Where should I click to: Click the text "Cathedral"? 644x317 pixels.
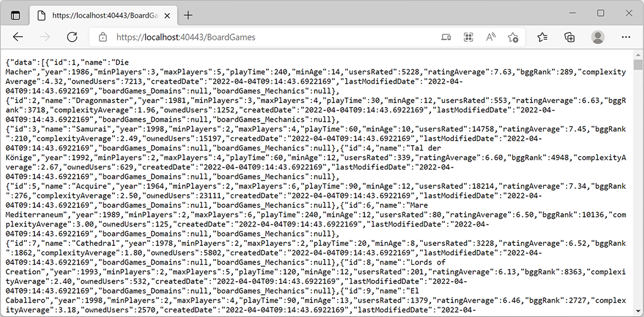tap(97, 244)
